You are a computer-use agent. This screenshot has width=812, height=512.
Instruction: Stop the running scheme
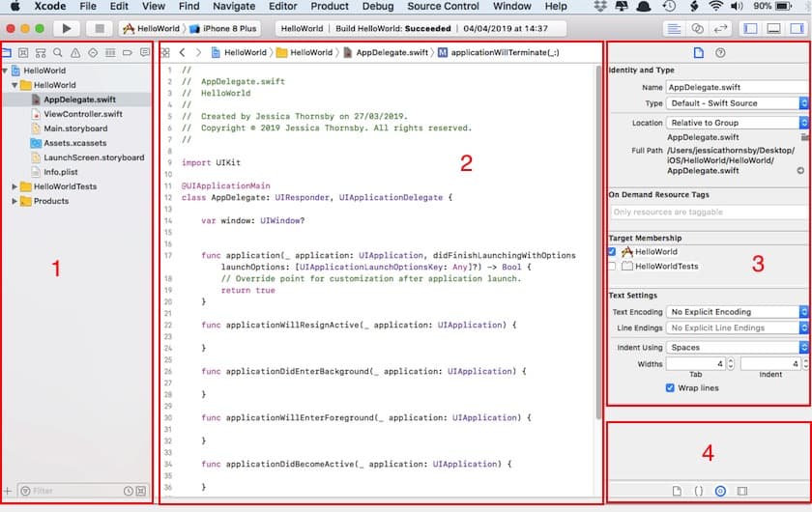pyautogui.click(x=99, y=28)
